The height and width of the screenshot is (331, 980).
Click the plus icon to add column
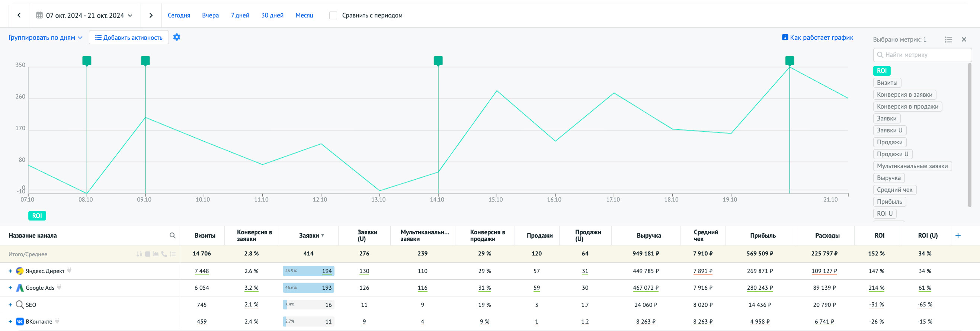point(958,235)
